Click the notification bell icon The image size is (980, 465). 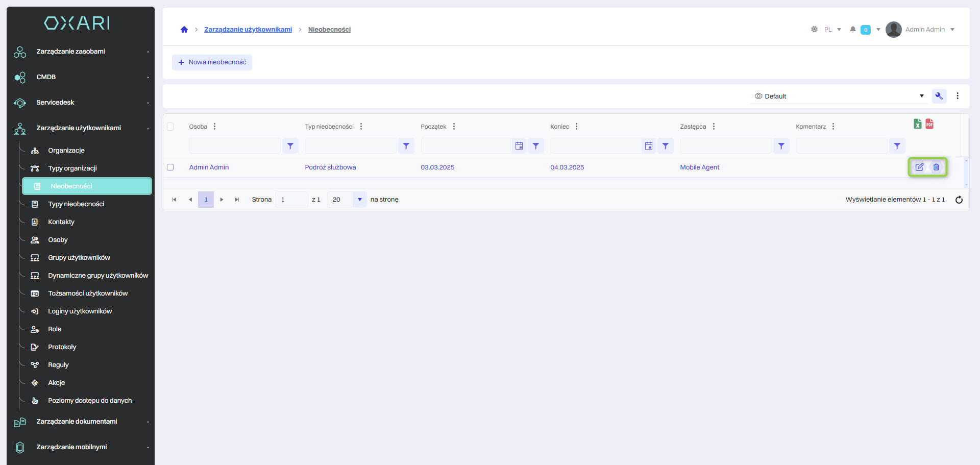pyautogui.click(x=852, y=30)
